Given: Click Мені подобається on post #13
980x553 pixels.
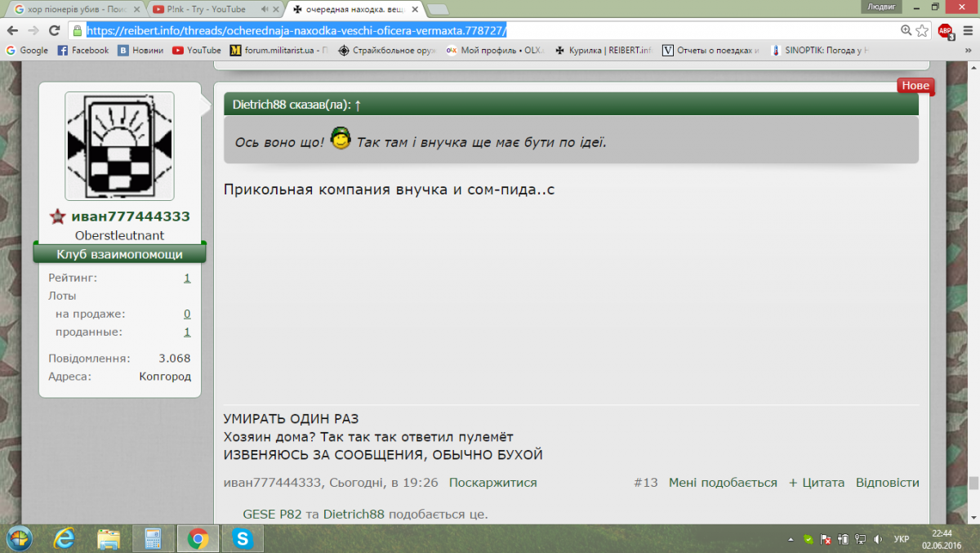Looking at the screenshot, I should pyautogui.click(x=723, y=483).
